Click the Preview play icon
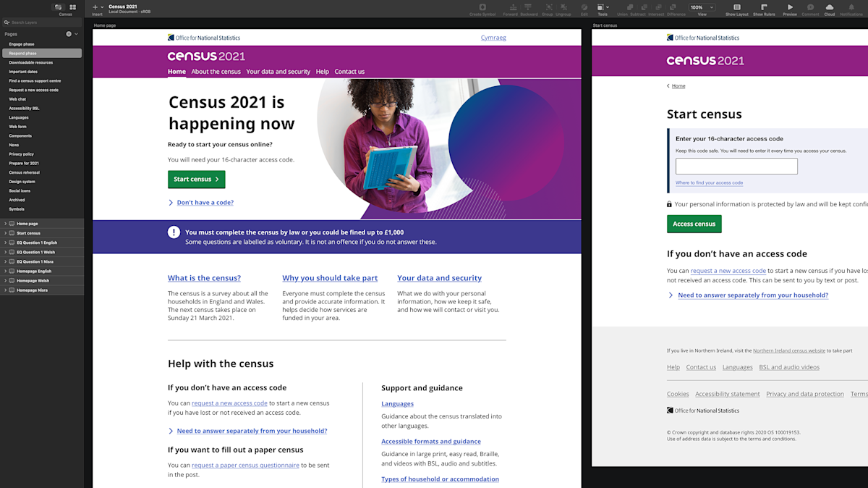Image resolution: width=868 pixels, height=488 pixels. click(790, 7)
